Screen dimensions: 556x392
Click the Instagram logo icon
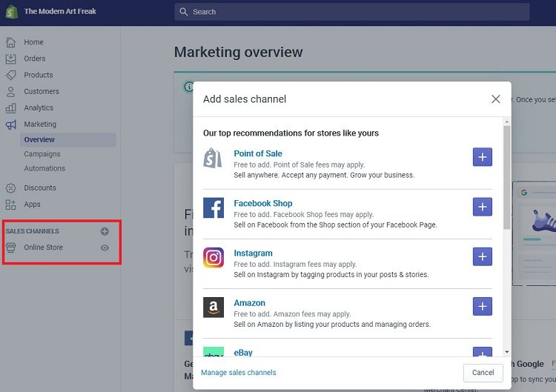pos(214,257)
